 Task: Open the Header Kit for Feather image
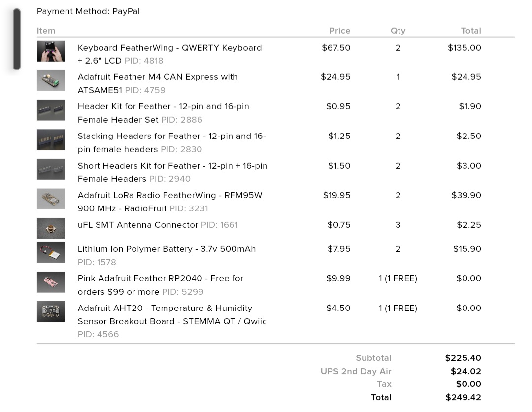[x=51, y=110]
